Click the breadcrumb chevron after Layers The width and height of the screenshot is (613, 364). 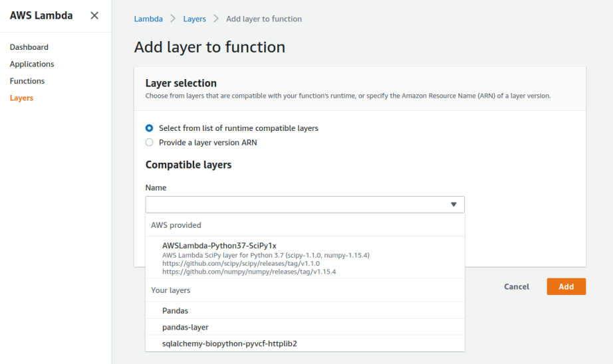pyautogui.click(x=216, y=19)
